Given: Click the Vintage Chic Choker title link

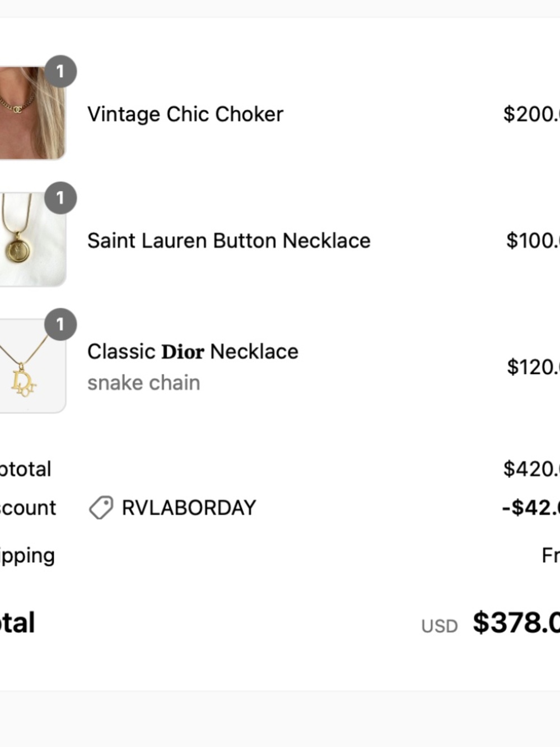Looking at the screenshot, I should (185, 114).
